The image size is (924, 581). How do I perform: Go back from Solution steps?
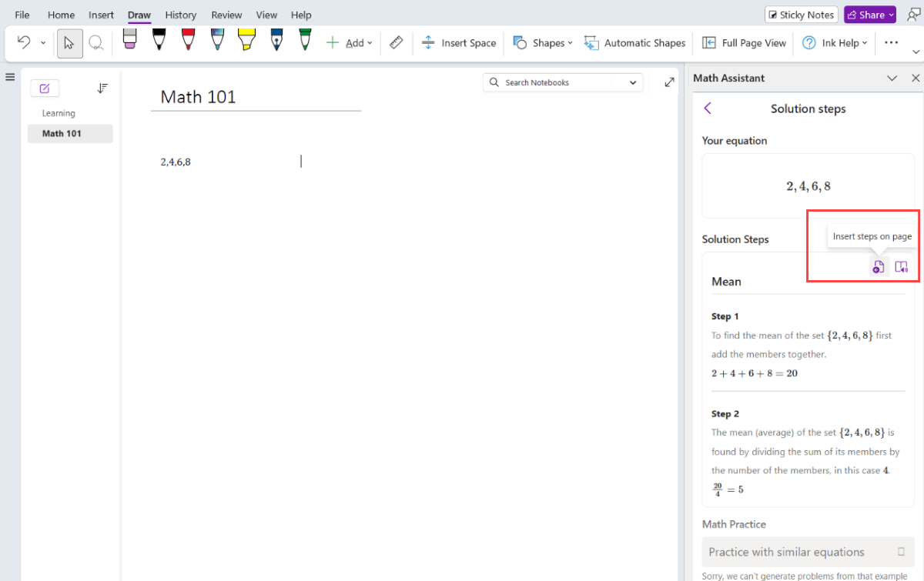click(708, 109)
